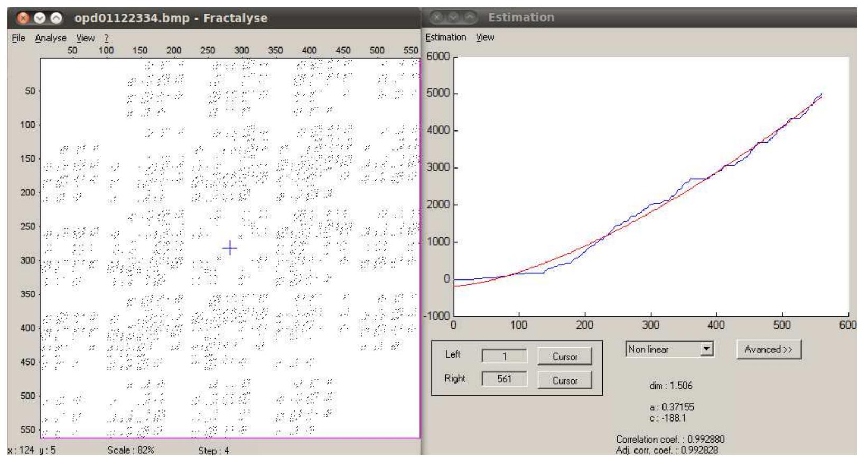Maximize the Estimation window

pos(470,17)
